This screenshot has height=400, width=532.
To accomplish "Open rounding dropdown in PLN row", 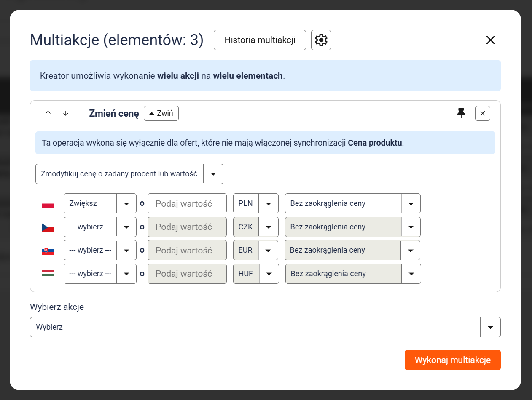I will pos(352,203).
